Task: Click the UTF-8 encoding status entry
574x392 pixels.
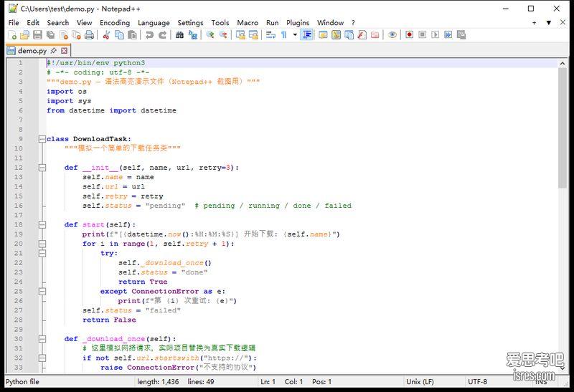Action: tap(477, 382)
